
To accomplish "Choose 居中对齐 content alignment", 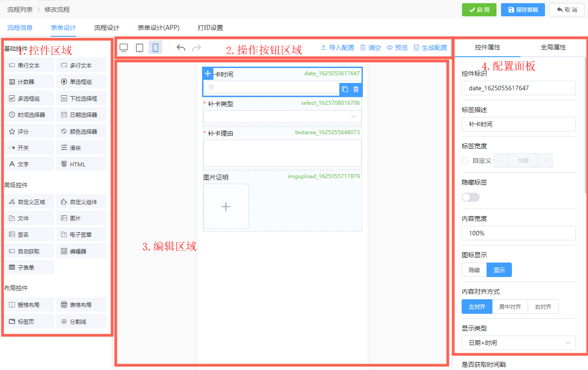I will point(510,307).
